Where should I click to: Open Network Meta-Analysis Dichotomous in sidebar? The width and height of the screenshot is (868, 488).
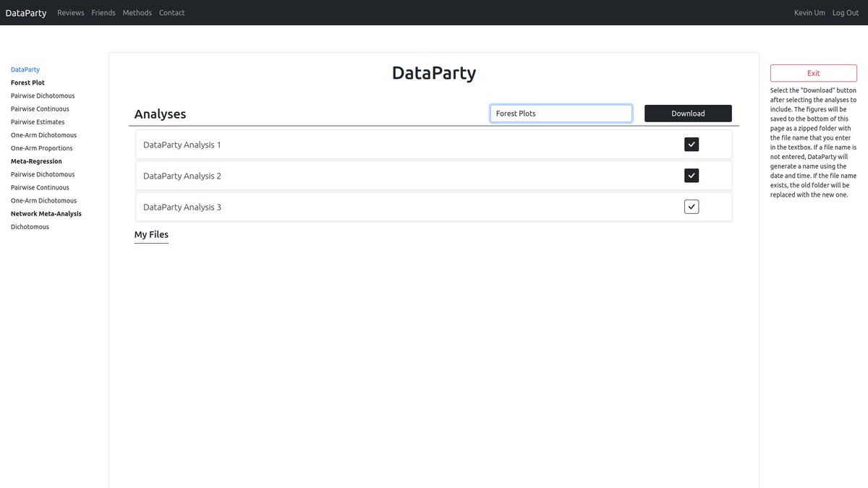pyautogui.click(x=30, y=227)
